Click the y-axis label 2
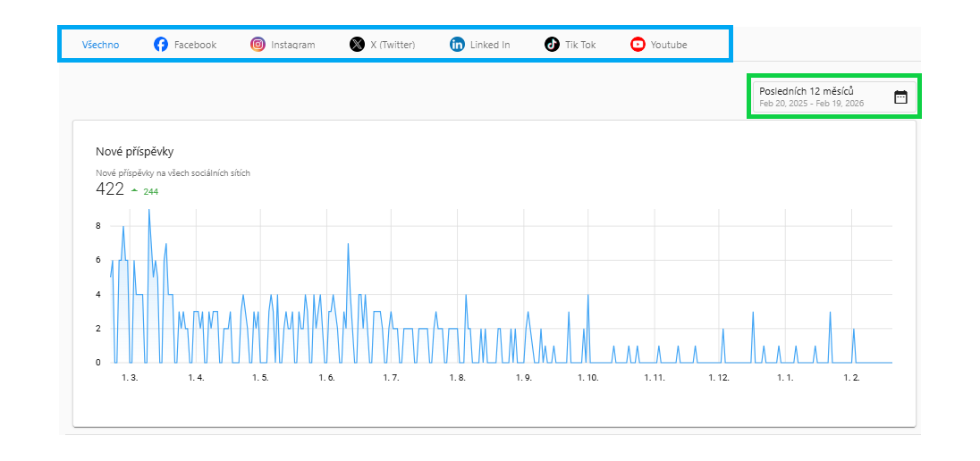The image size is (980, 461). [x=98, y=328]
